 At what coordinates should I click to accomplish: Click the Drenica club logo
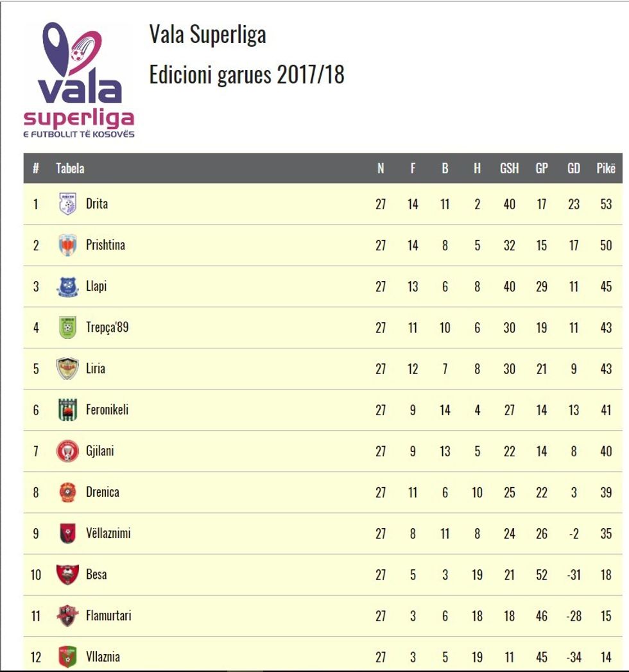point(67,492)
